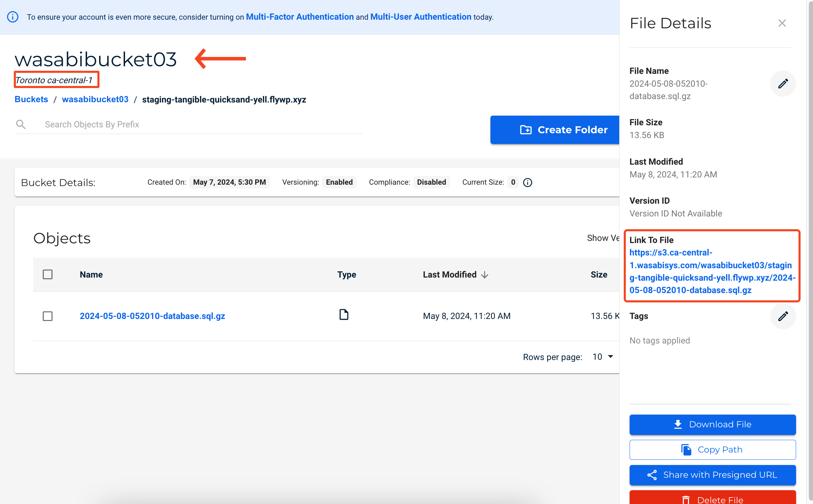813x504 pixels.
Task: Select all objects checkbox in header
Action: [48, 274]
